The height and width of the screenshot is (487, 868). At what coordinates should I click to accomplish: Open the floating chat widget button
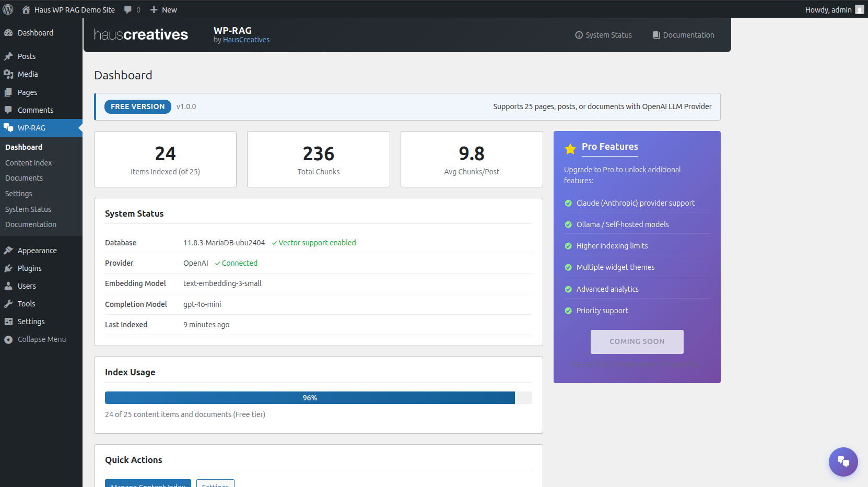[x=843, y=461]
